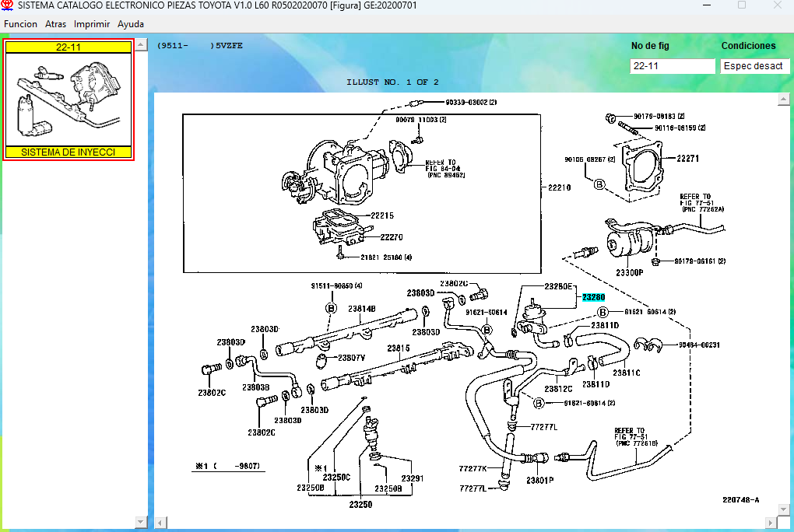The width and height of the screenshot is (794, 532).
Task: Open the Funcion menu
Action: point(20,24)
